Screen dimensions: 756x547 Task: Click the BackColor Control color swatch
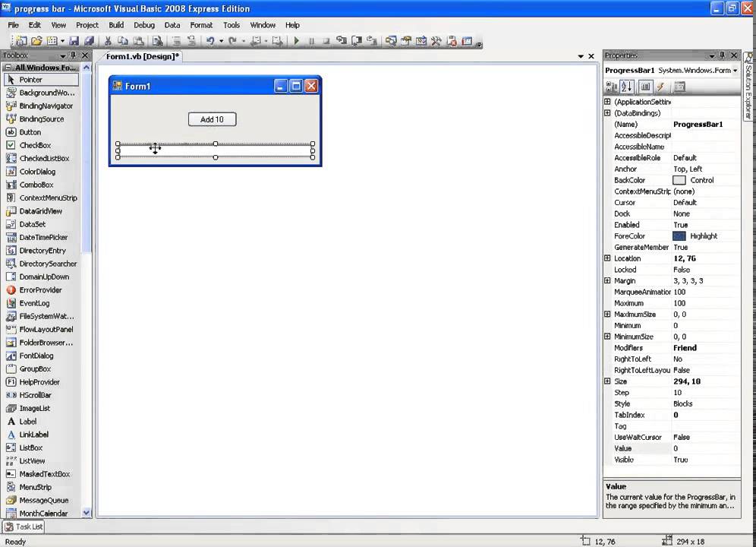click(x=679, y=180)
